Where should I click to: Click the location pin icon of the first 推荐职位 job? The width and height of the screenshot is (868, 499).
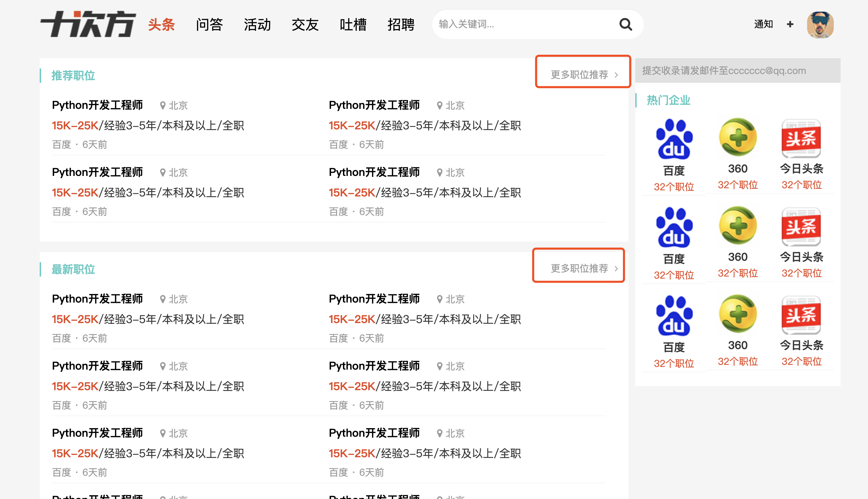click(163, 105)
